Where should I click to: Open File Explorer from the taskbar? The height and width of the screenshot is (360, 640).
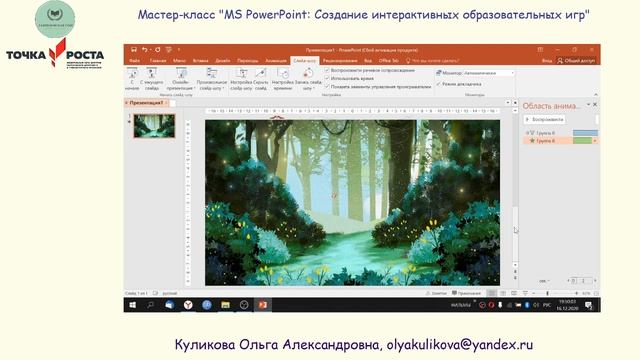(x=225, y=305)
